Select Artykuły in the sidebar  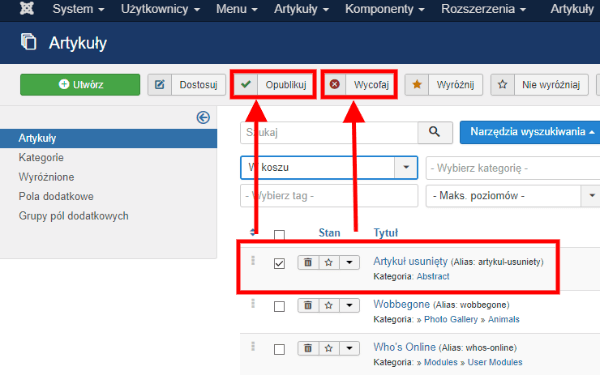[x=108, y=138]
